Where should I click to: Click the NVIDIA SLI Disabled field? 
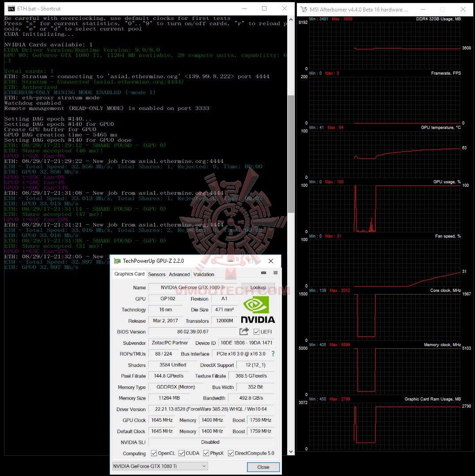[x=211, y=442]
